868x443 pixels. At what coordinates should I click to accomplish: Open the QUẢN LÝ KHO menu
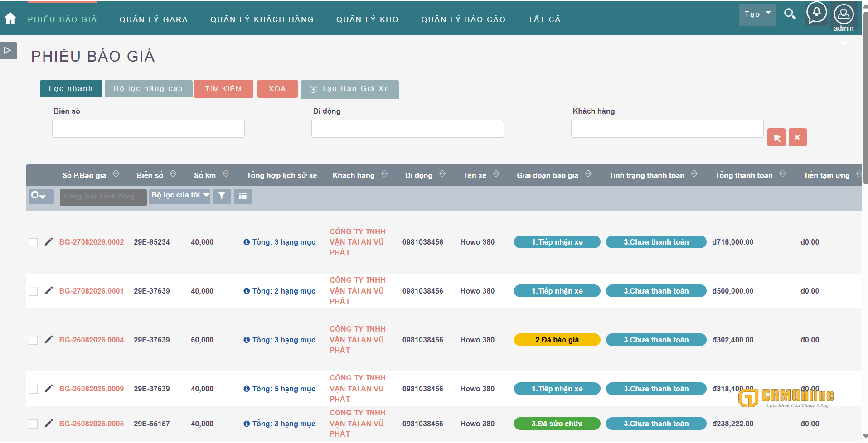(368, 19)
